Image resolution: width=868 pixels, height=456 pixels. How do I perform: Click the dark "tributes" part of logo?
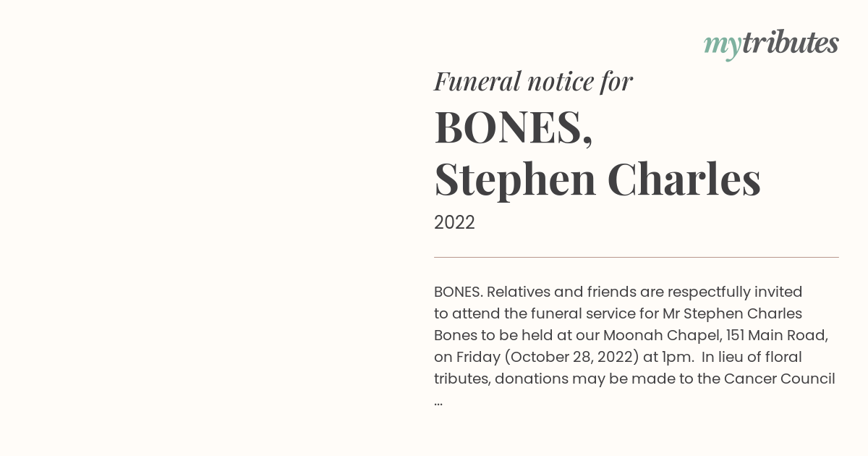tap(791, 42)
